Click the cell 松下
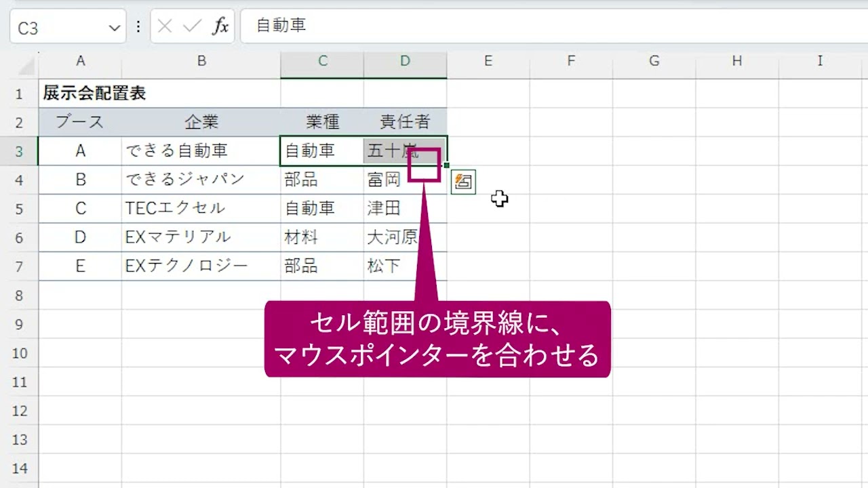 (405, 266)
